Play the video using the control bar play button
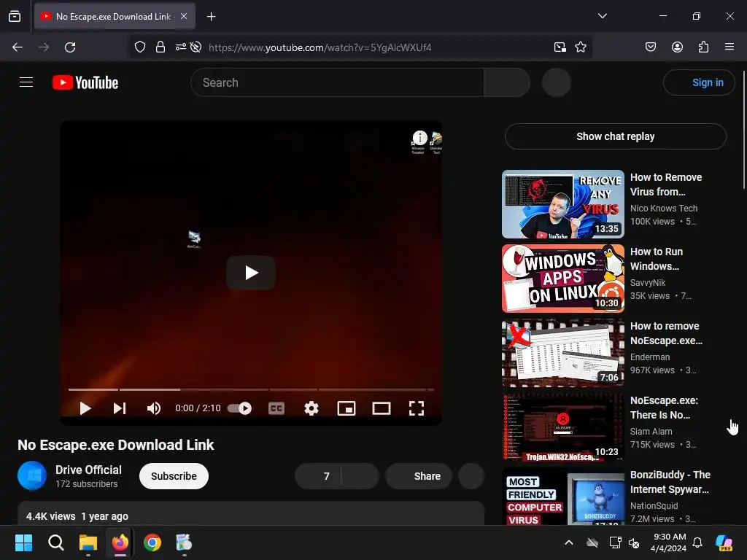747x560 pixels. [x=85, y=408]
